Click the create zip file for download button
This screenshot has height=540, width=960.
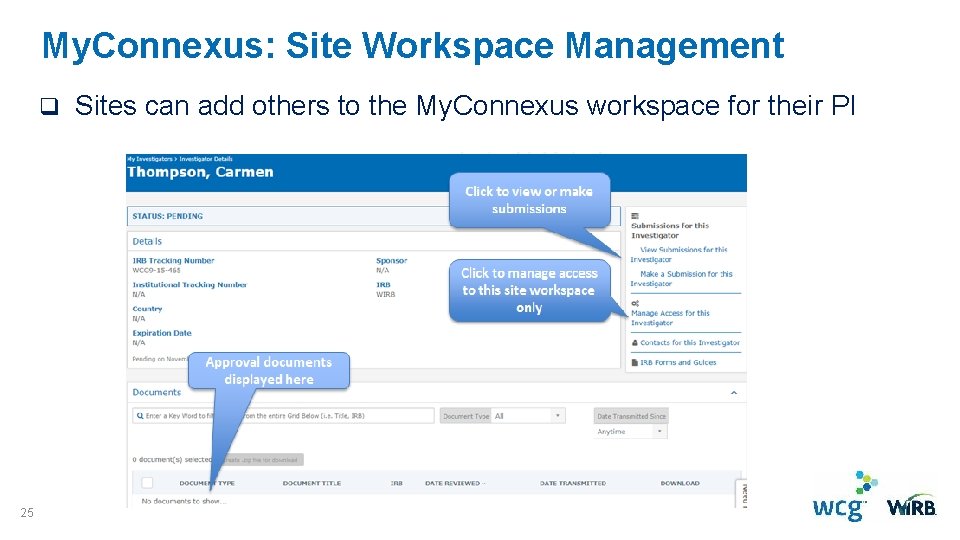261,459
